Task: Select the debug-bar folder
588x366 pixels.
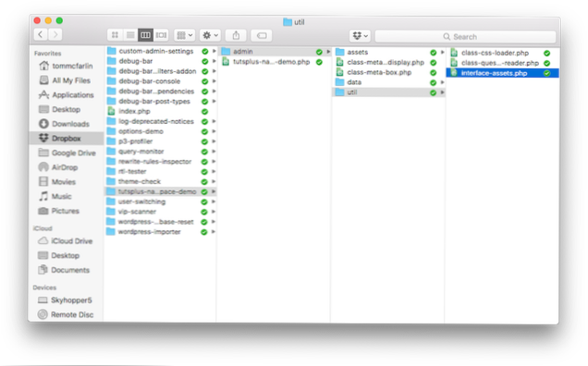Action: 161,61
